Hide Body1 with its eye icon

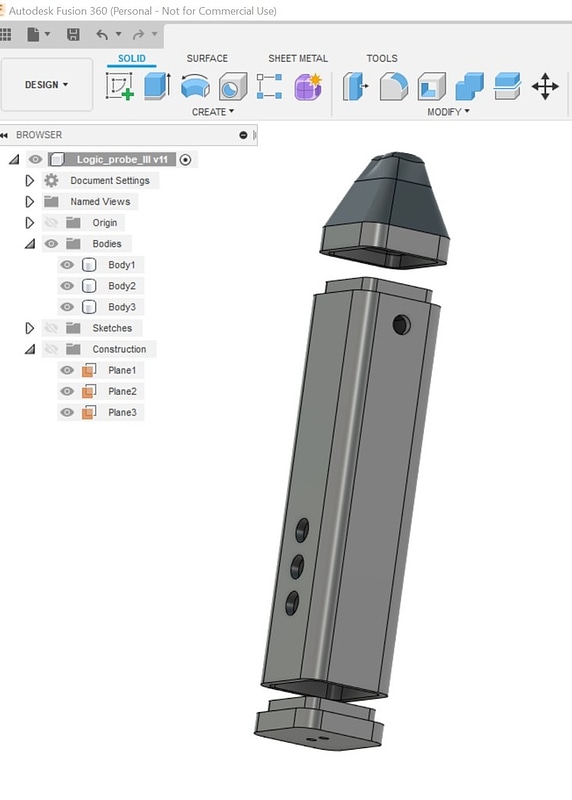pyautogui.click(x=67, y=265)
